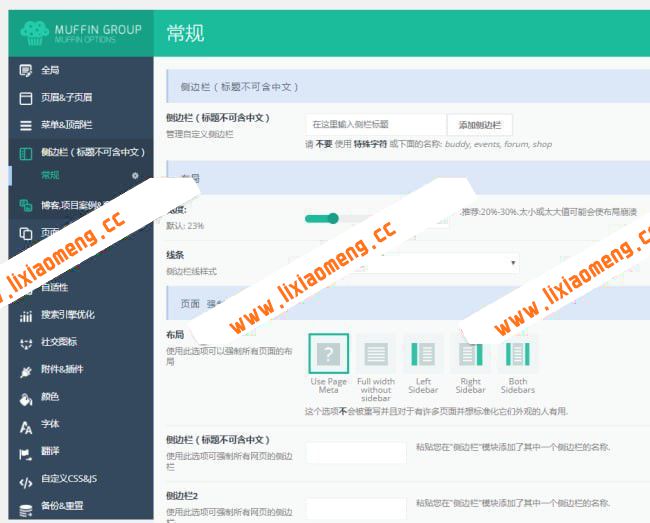Click the 默认: 23% width label
Screen dimensions: 650x523
tap(185, 226)
